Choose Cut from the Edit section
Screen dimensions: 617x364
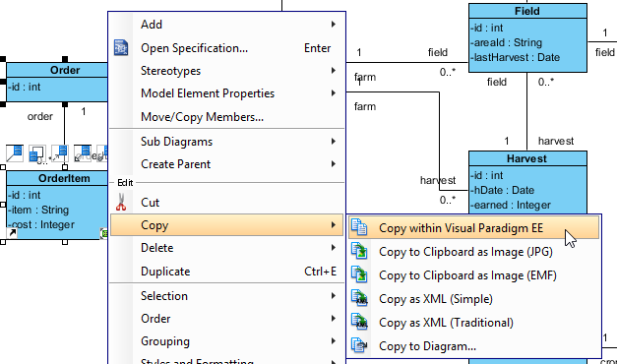click(x=226, y=203)
